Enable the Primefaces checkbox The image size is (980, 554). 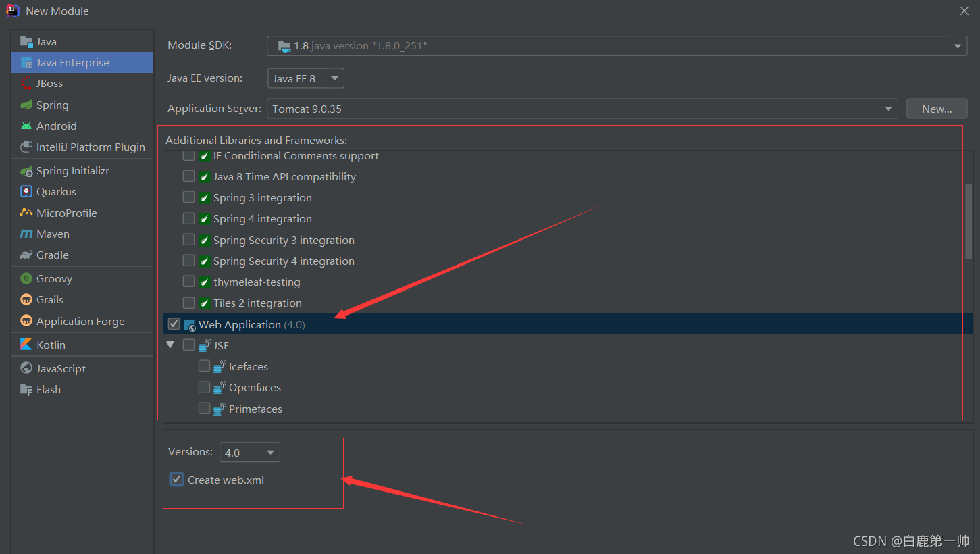click(204, 409)
